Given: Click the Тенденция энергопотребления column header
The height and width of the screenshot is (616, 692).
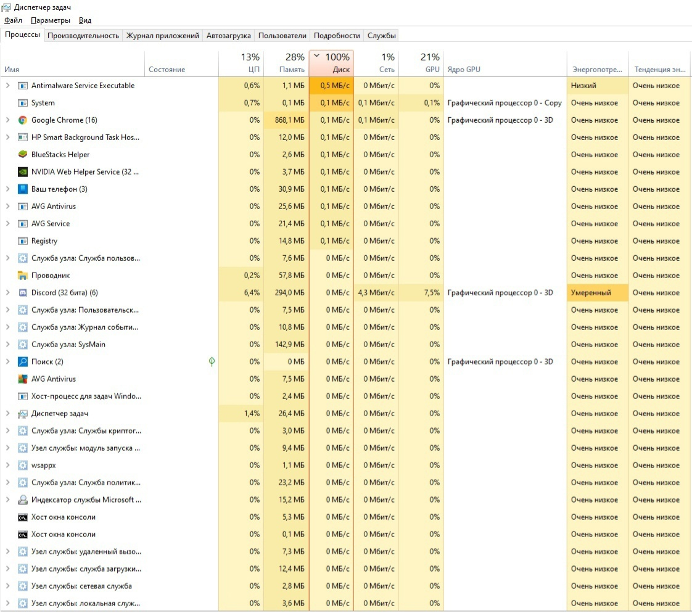Looking at the screenshot, I should pos(660,63).
